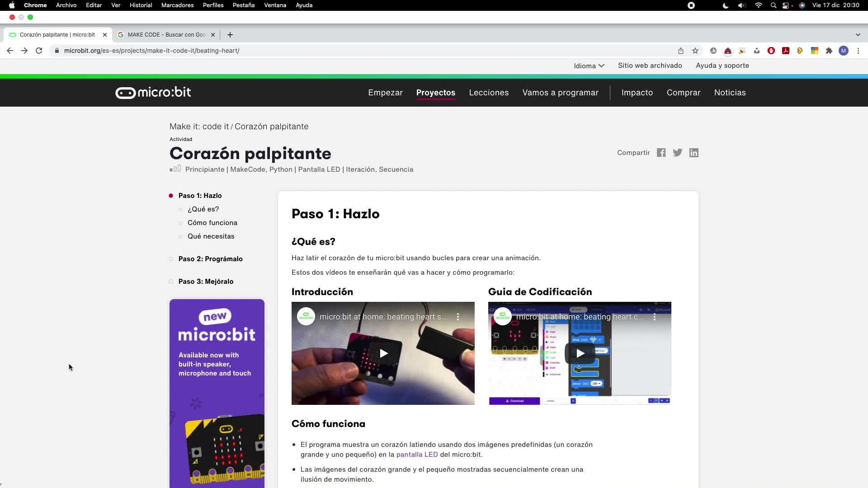868x488 pixels.
Task: Select Paso 3: Mejóralo in sidebar
Action: (x=206, y=282)
